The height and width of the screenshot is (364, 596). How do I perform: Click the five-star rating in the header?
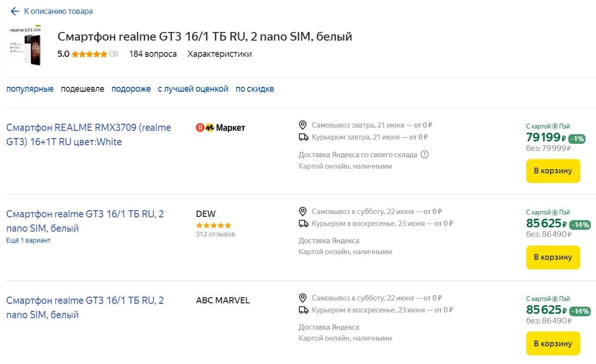point(89,54)
